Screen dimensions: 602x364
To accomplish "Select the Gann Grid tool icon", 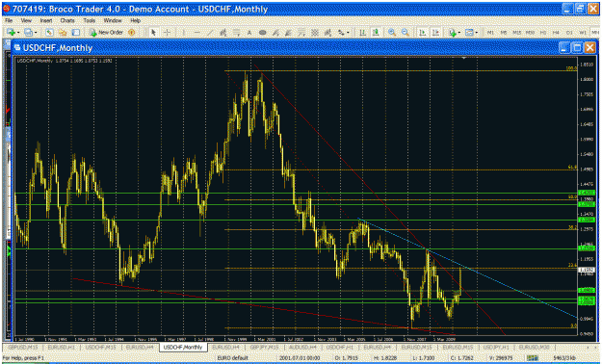I will [x=315, y=33].
